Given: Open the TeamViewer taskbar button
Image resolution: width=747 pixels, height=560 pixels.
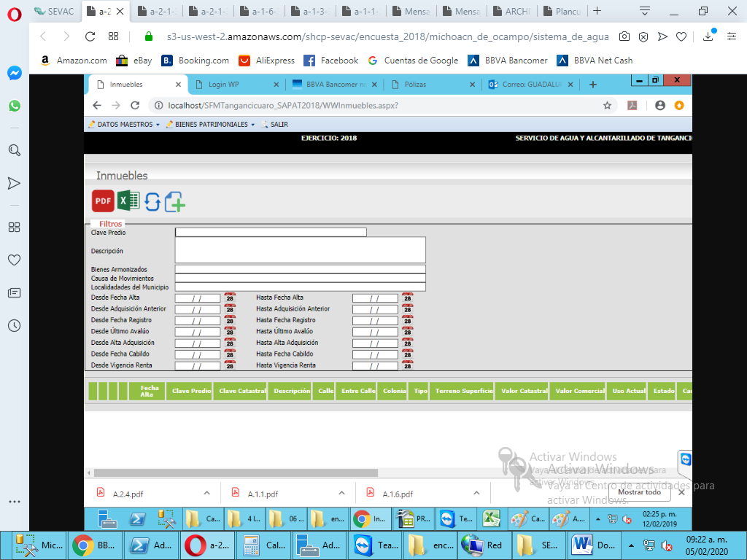Looking at the screenshot, I should click(376, 545).
